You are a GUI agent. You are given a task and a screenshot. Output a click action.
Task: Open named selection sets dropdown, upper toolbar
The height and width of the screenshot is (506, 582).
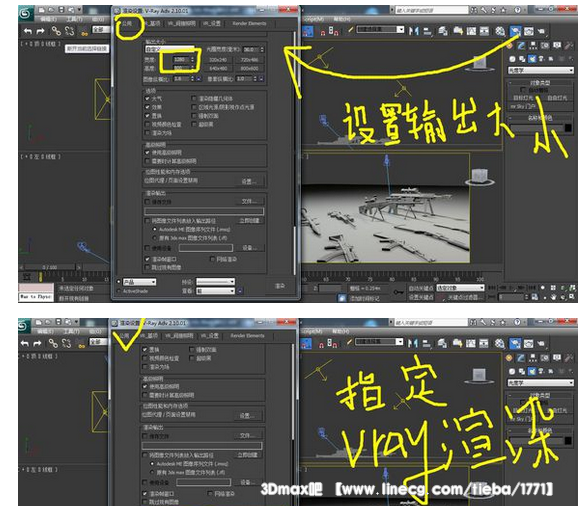[380, 29]
